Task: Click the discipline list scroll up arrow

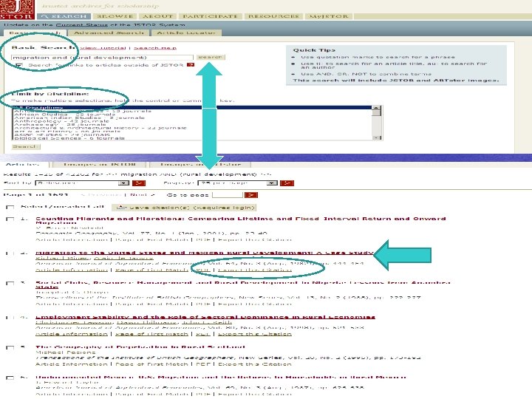Action: [376, 108]
